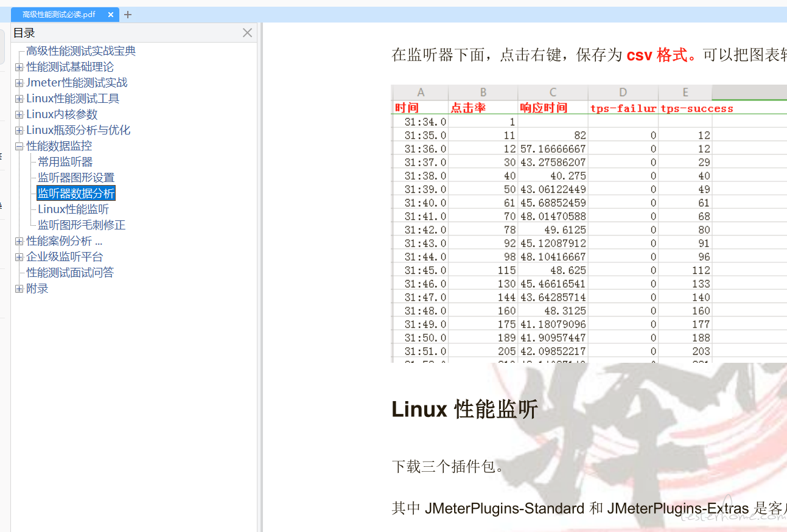Expand the 性能案例分析 node
This screenshot has width=787, height=532.
pos(19,241)
